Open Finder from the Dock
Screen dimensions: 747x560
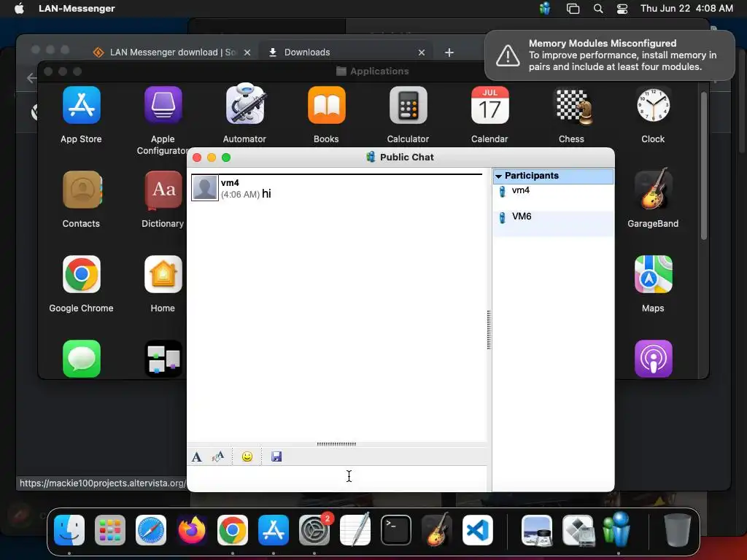click(69, 530)
